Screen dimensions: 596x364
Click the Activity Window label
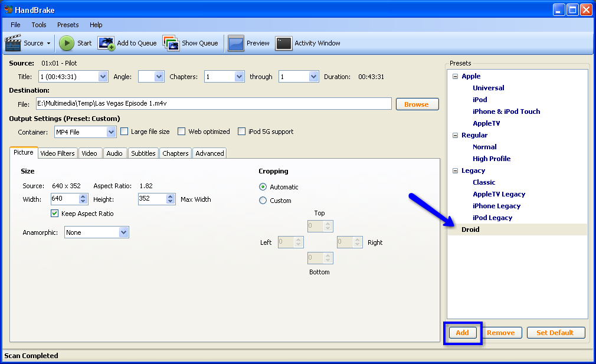coord(317,43)
